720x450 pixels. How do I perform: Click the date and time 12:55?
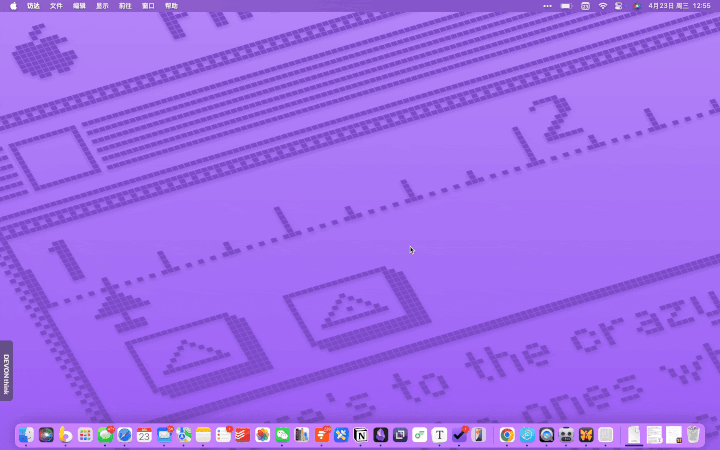(679, 6)
